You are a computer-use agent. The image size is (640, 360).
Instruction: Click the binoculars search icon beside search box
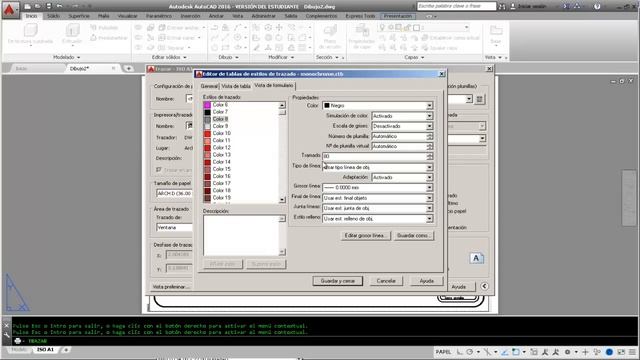click(x=502, y=6)
